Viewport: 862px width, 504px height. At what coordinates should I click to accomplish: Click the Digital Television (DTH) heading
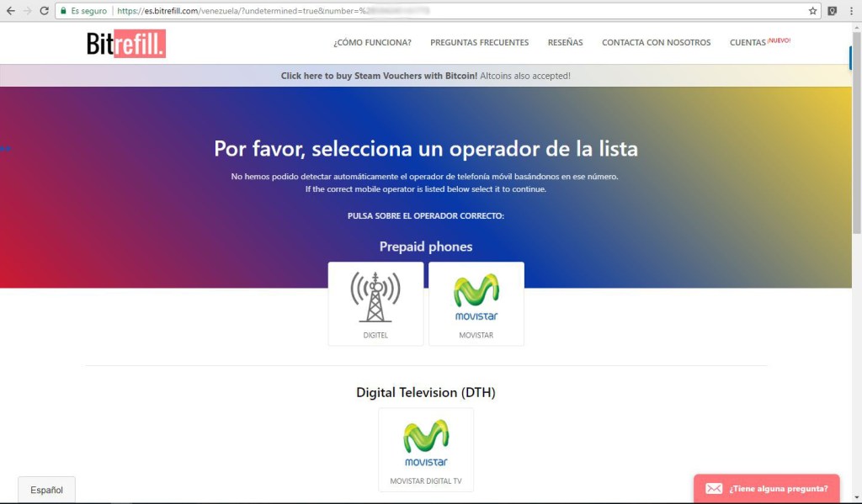click(x=426, y=392)
